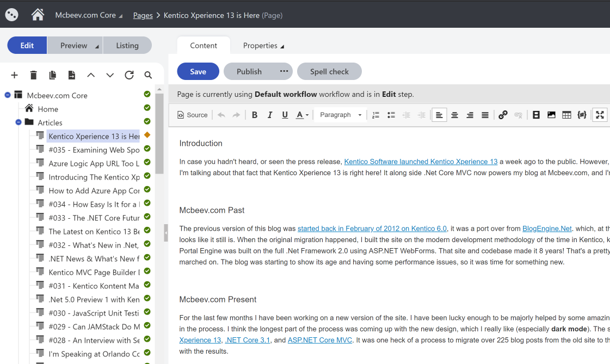Follow the BlogEngine.Net link
Viewport: 610px width, 364px height.
pyautogui.click(x=547, y=229)
